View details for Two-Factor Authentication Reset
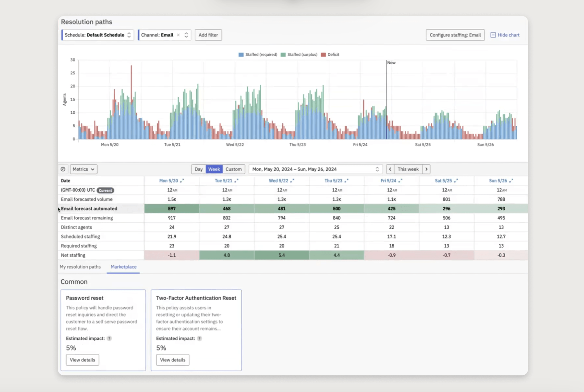 pos(173,360)
